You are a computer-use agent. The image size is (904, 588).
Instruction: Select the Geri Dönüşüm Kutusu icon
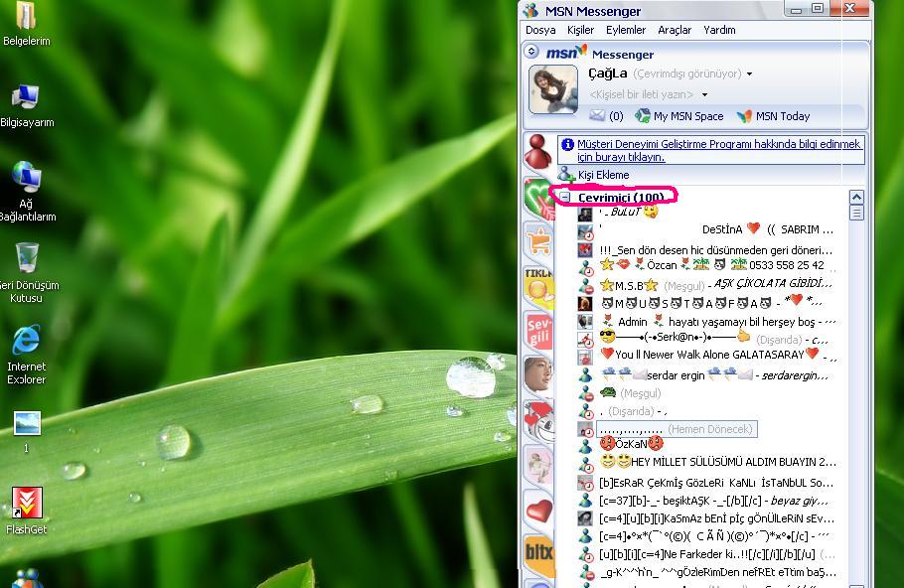27,273
